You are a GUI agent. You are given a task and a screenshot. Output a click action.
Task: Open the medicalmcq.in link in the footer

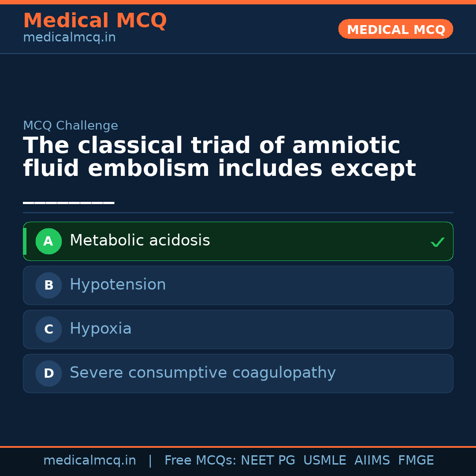89,461
